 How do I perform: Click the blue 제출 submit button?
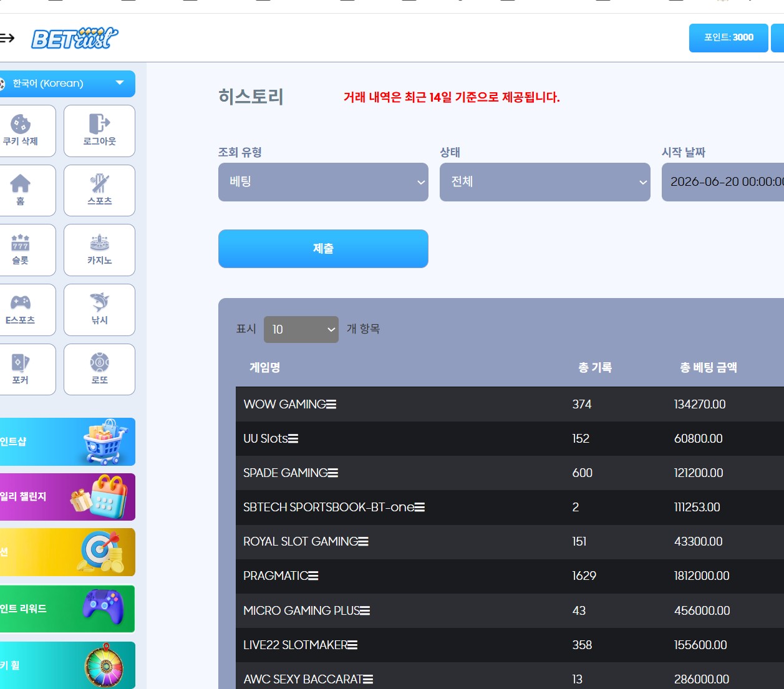pyautogui.click(x=323, y=249)
